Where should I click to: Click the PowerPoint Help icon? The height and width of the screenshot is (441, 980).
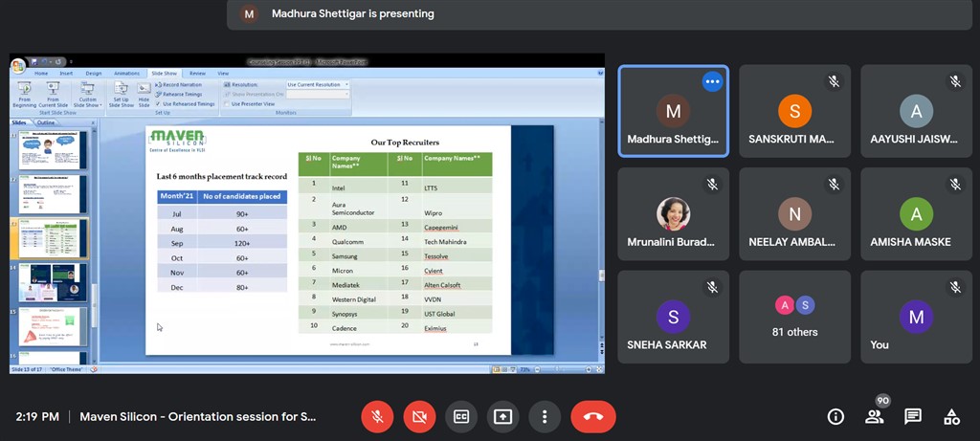600,73
